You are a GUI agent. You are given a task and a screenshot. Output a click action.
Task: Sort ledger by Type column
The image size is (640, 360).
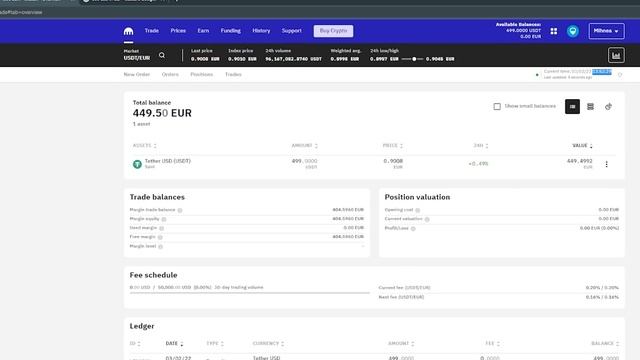click(x=215, y=344)
